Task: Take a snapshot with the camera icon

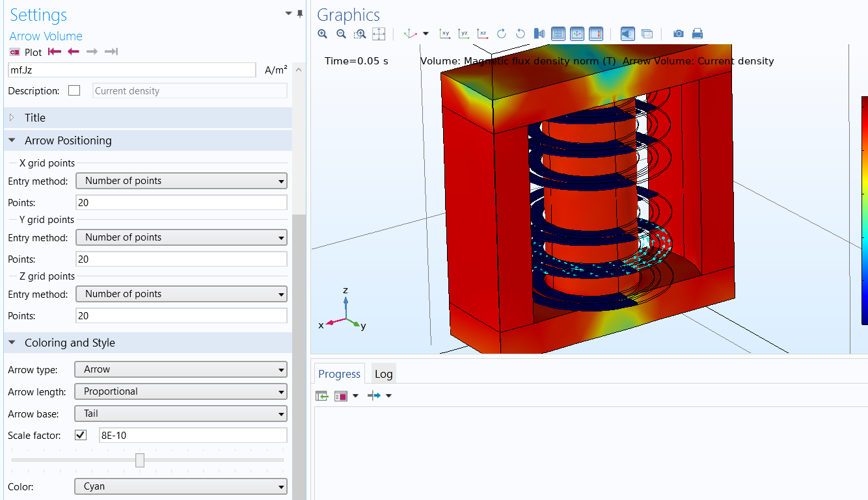Action: click(x=678, y=34)
